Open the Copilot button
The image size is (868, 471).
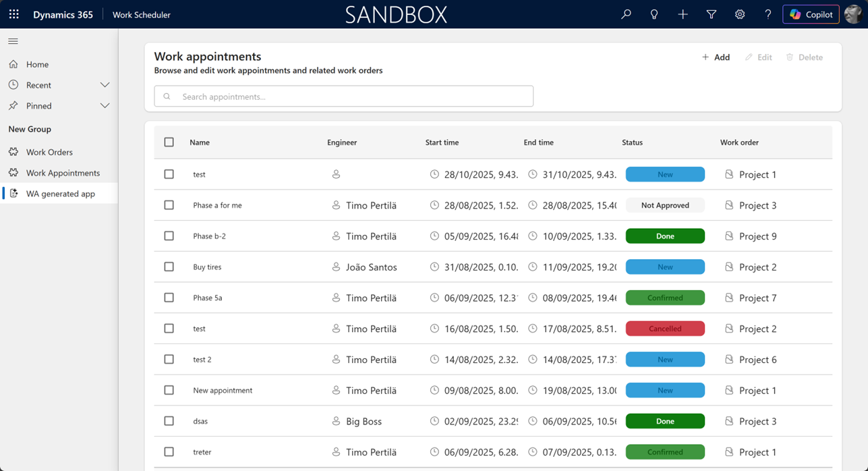click(811, 14)
